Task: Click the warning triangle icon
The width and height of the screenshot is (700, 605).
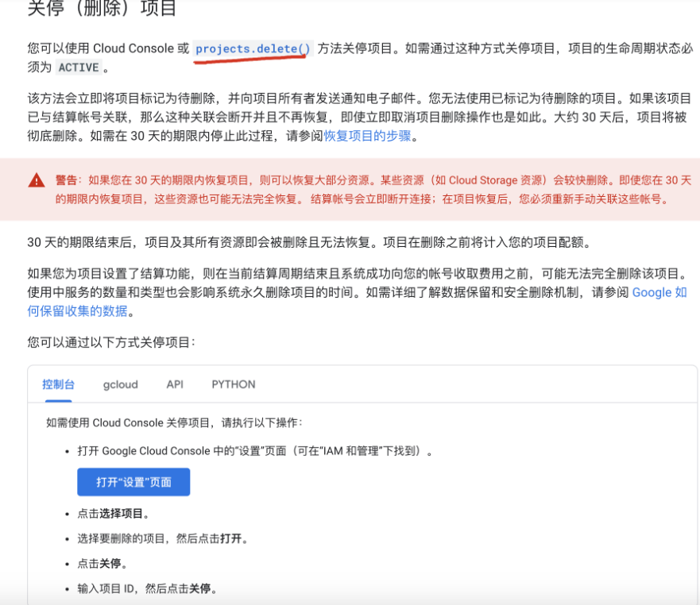Action: (37, 181)
